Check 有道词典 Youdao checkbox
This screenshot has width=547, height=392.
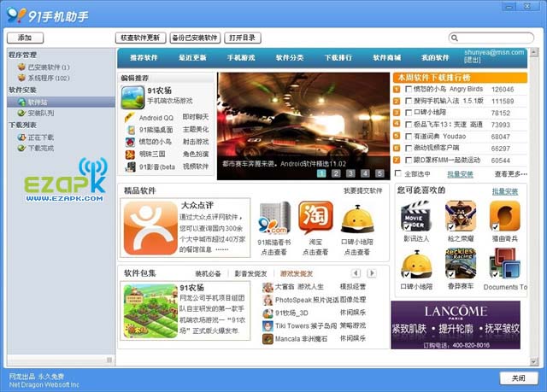click(x=409, y=137)
